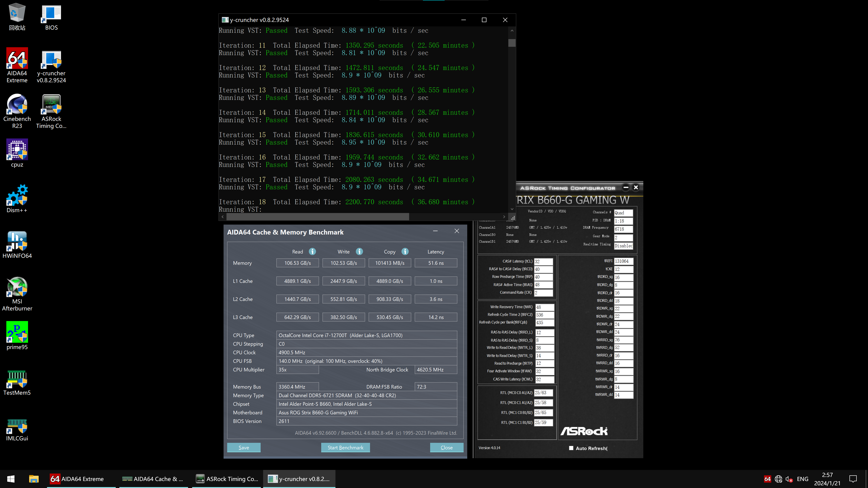Viewport: 868px width, 488px height.
Task: Click the Start Benchmark button
Action: (345, 448)
